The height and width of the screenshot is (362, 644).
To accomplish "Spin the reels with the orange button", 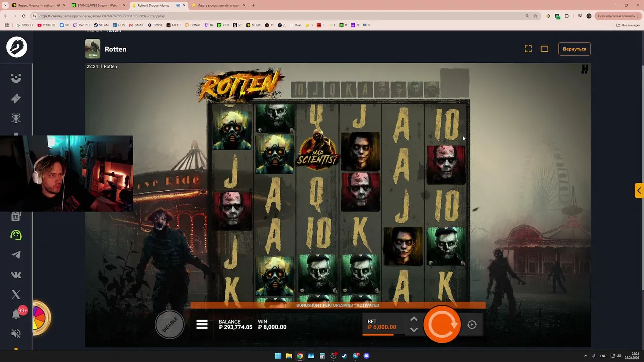I will [x=442, y=324].
